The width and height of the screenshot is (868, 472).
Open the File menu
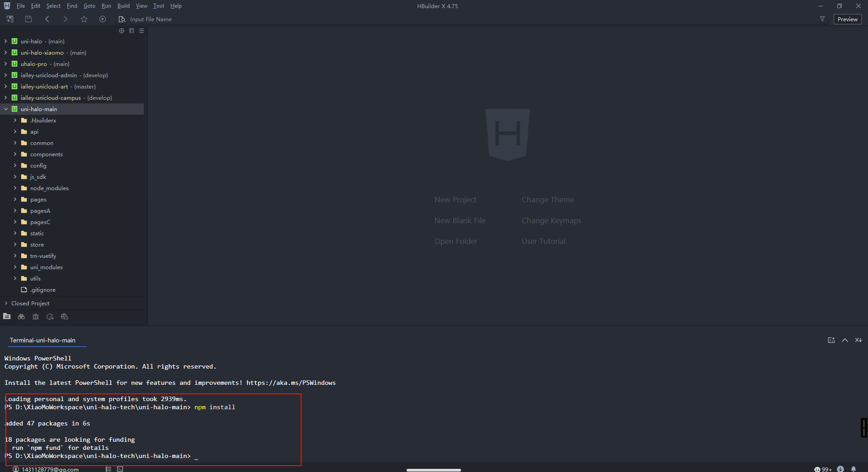point(21,6)
